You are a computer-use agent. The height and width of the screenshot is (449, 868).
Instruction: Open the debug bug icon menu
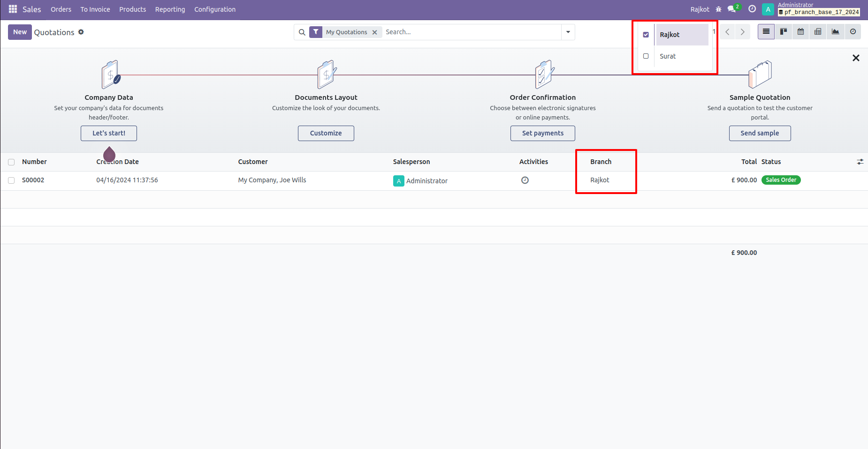tap(718, 9)
